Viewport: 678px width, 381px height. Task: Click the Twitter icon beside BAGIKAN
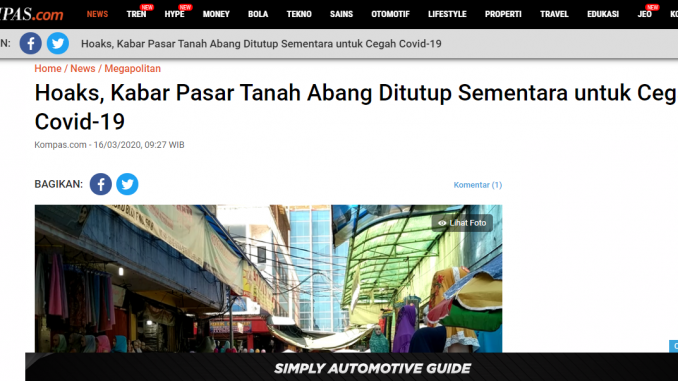(x=127, y=184)
